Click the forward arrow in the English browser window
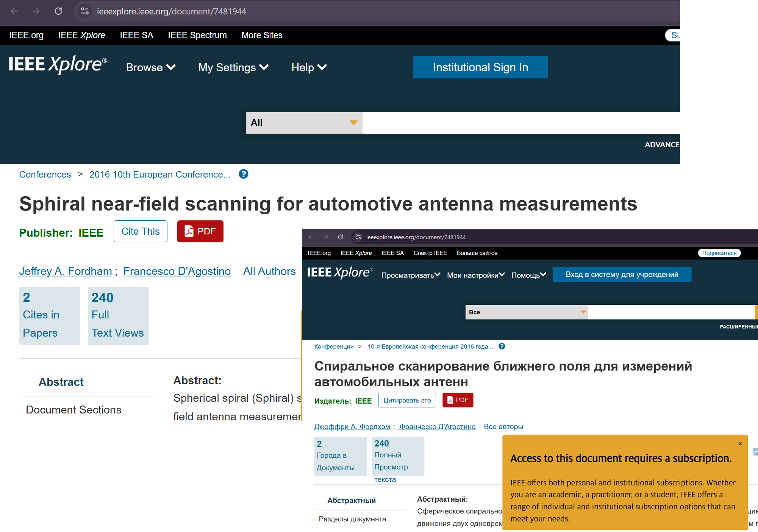This screenshot has height=532, width=758. pos(36,11)
